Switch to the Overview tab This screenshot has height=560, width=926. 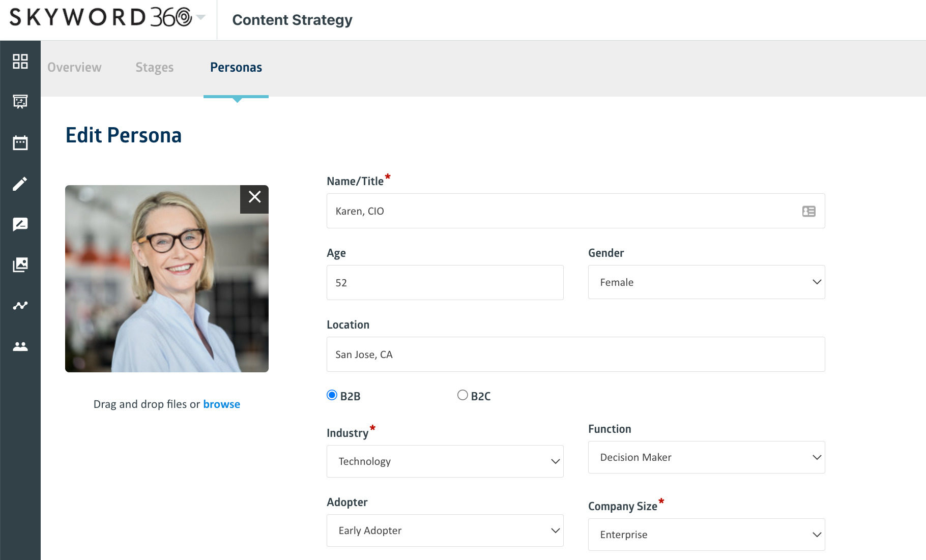74,67
